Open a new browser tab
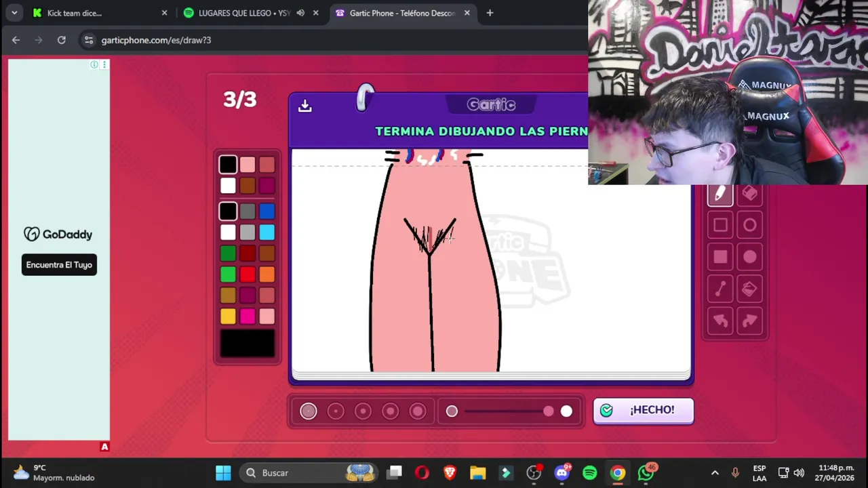The height and width of the screenshot is (488, 868). pos(490,13)
